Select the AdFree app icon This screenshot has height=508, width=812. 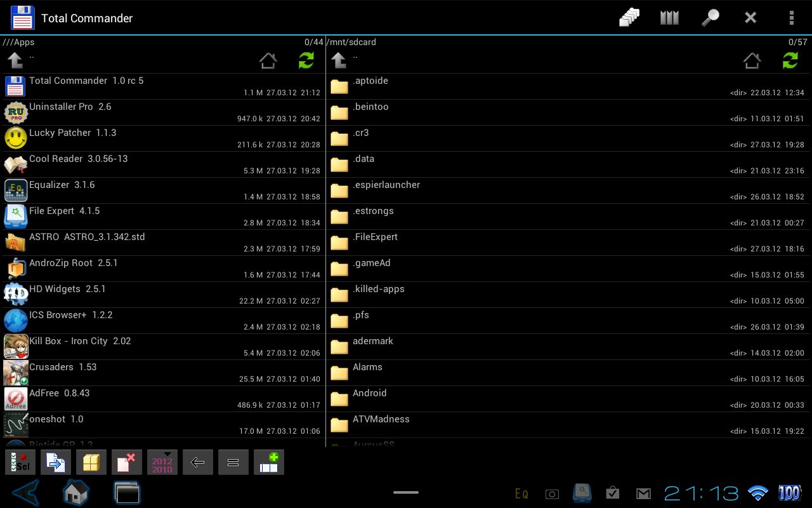(16, 399)
